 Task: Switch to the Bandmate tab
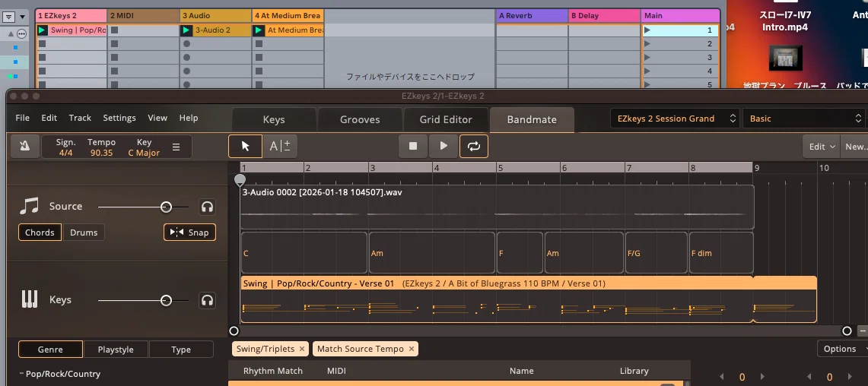pyautogui.click(x=532, y=119)
